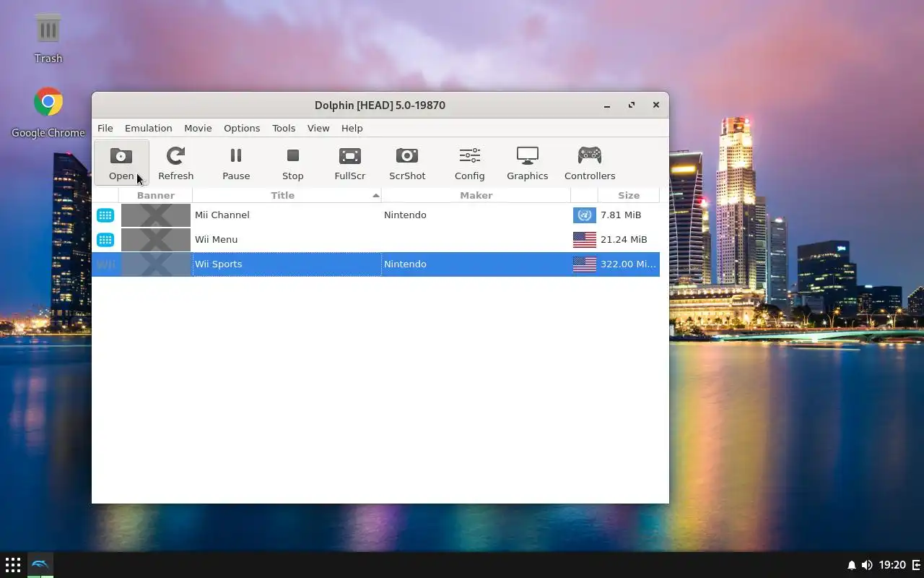Open the Tools menu
Image resolution: width=924 pixels, height=578 pixels.
tap(284, 128)
